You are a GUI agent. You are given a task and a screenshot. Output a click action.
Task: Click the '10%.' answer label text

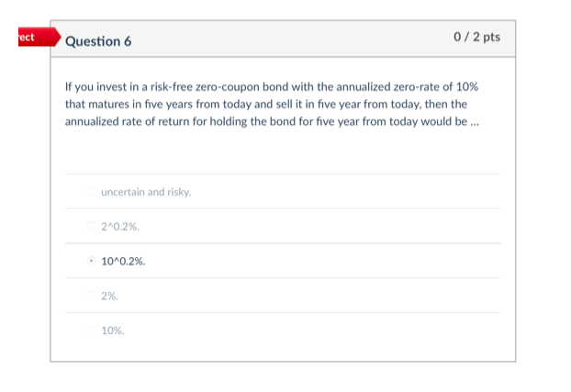pyautogui.click(x=113, y=330)
